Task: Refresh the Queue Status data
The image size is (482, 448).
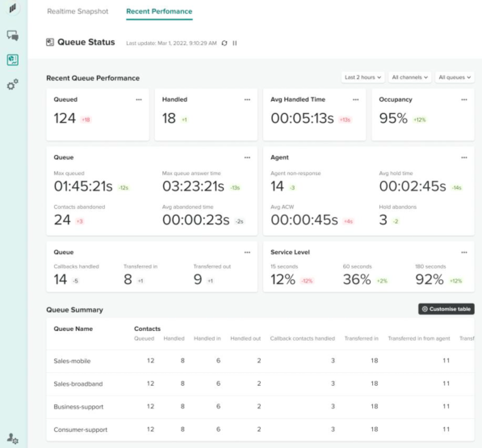Action: [224, 43]
